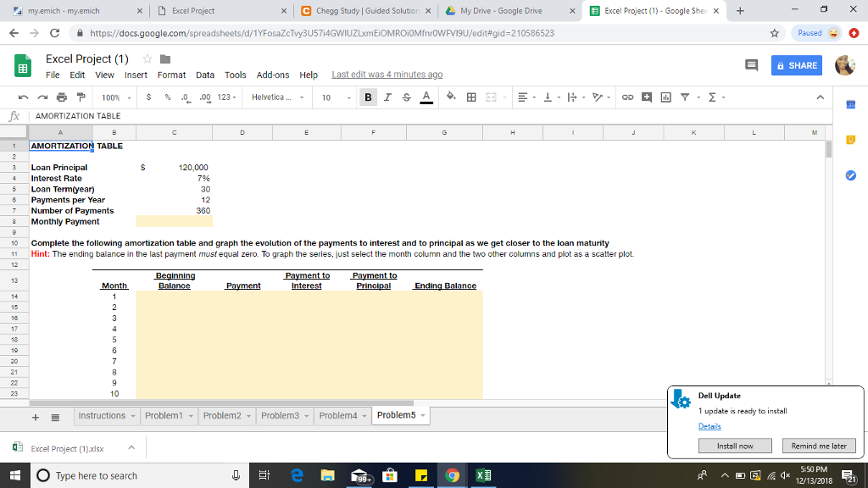This screenshot has height=488, width=868.
Task: Click the SHARE button
Action: (795, 65)
